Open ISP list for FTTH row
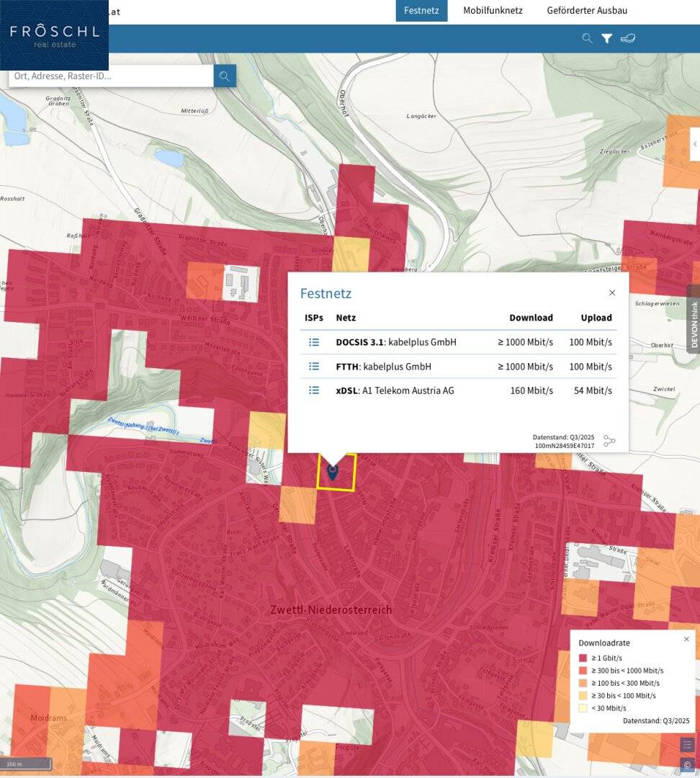 (x=314, y=366)
